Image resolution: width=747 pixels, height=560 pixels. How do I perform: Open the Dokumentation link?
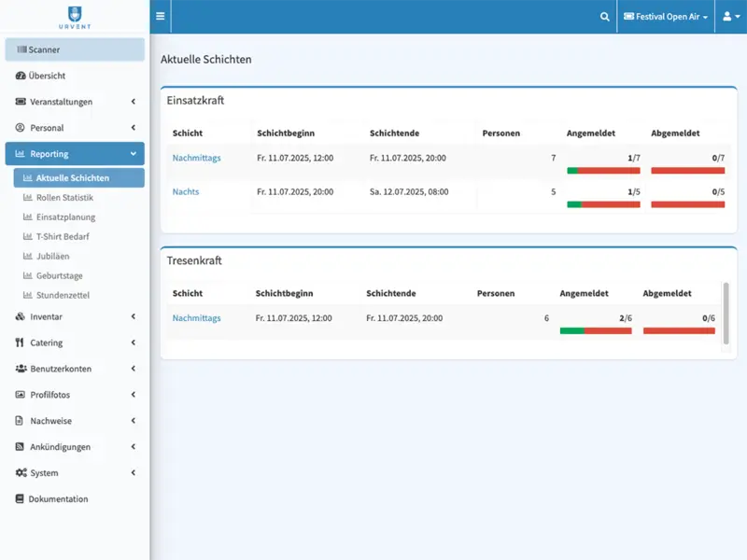75,498
